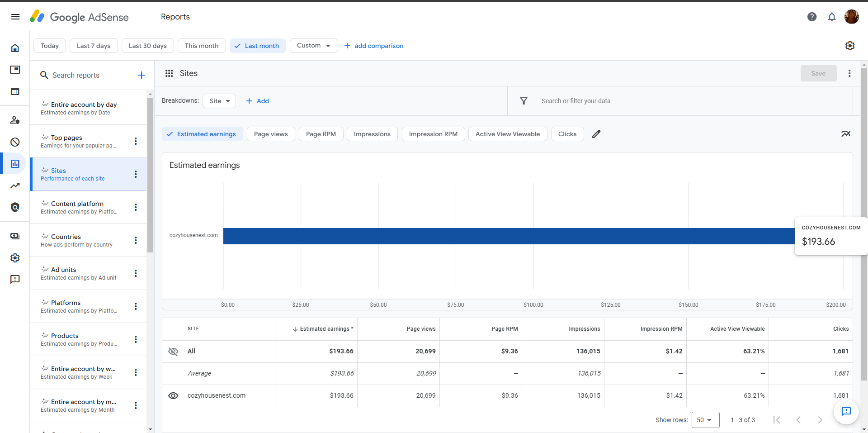The image size is (868, 433).
Task: Click Clicks column header
Action: (841, 329)
